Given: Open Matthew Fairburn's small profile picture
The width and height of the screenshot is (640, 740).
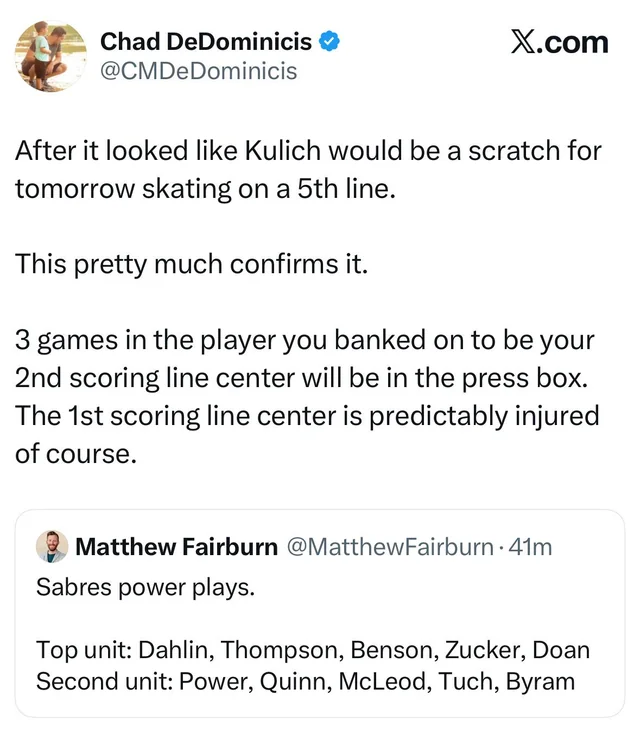Looking at the screenshot, I should tap(52, 547).
